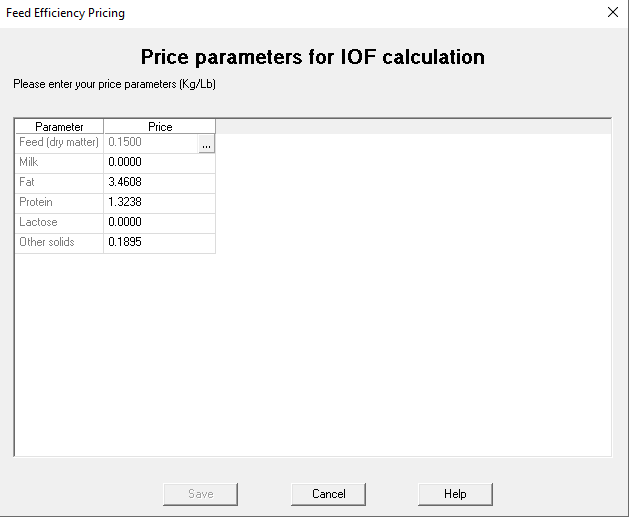629x517 pixels.
Task: Select the Feed (dry matter) parameter label
Action: click(x=59, y=143)
